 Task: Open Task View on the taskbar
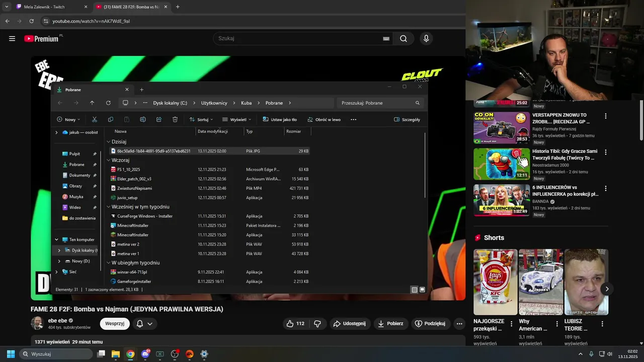[101, 354]
